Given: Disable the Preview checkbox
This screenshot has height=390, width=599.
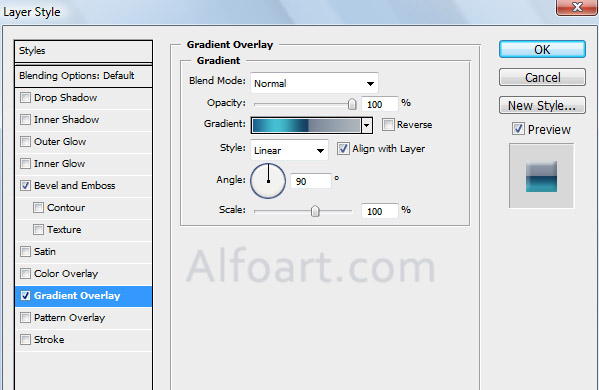Looking at the screenshot, I should [518, 129].
